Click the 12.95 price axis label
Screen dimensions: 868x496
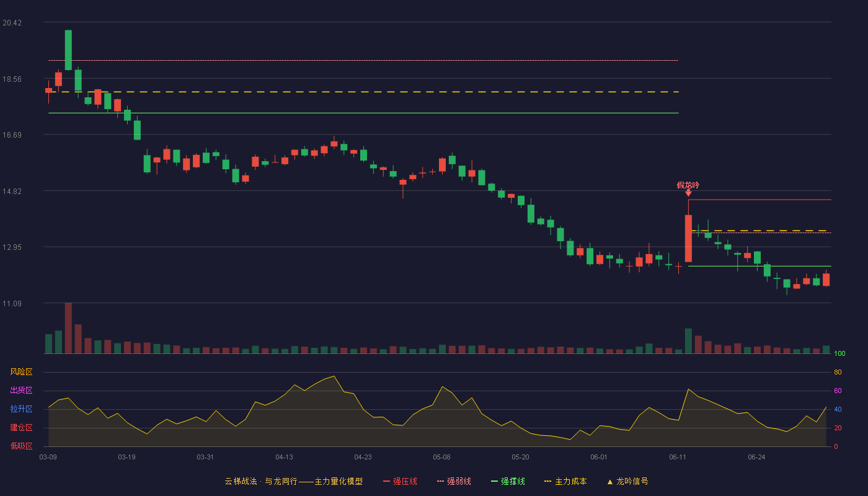point(12,247)
